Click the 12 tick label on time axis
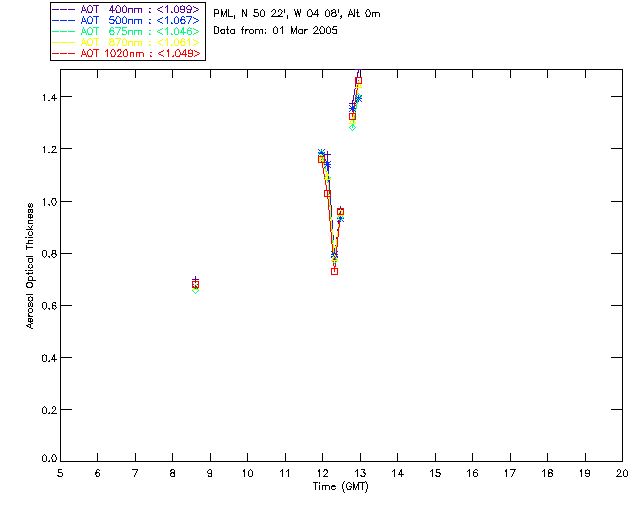This screenshot has width=640, height=512. (x=322, y=473)
